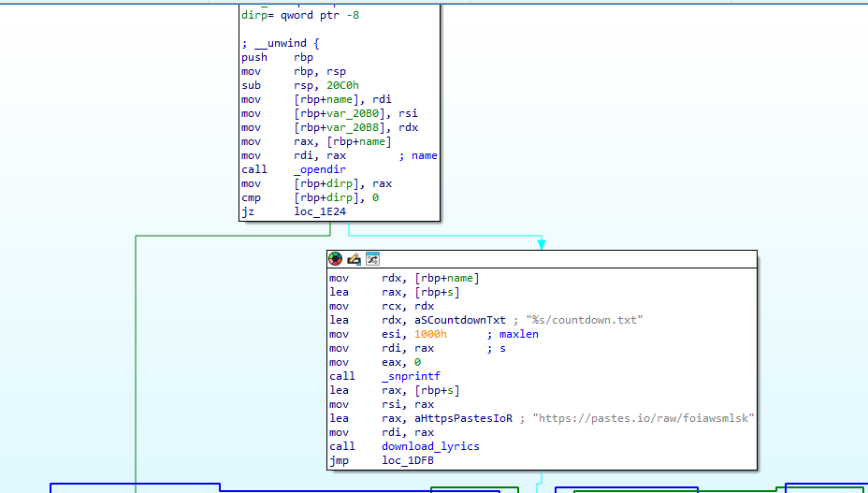
Task: Click the 'mov eax, 0' instruction
Action: (375, 362)
